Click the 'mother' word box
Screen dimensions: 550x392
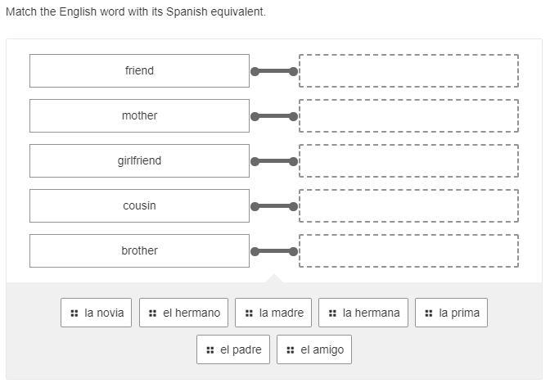(139, 116)
